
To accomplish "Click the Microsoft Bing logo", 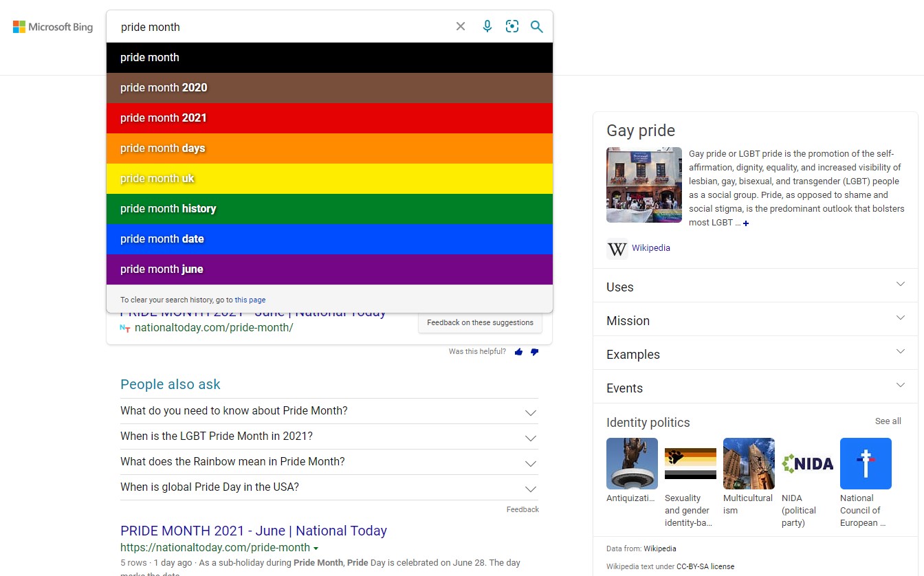I will [52, 26].
